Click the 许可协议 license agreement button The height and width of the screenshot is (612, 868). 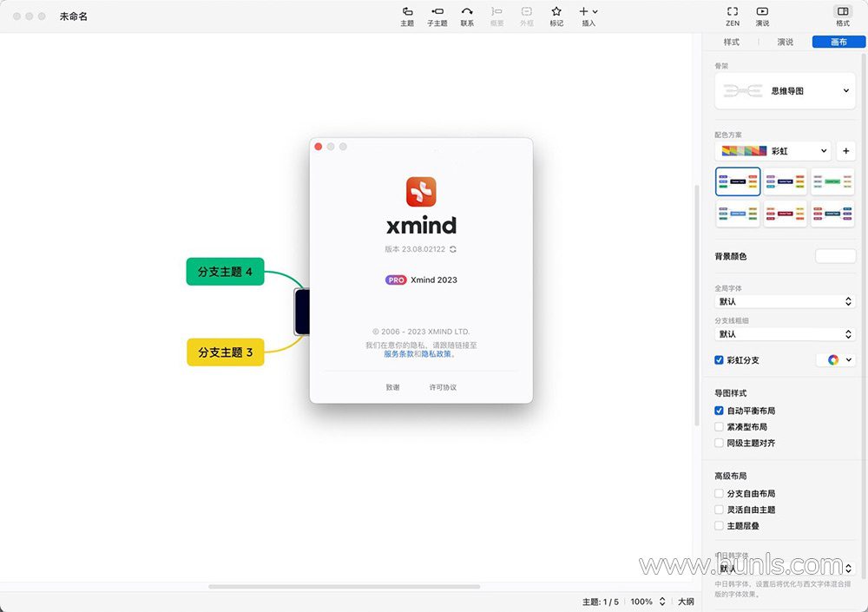pos(443,387)
